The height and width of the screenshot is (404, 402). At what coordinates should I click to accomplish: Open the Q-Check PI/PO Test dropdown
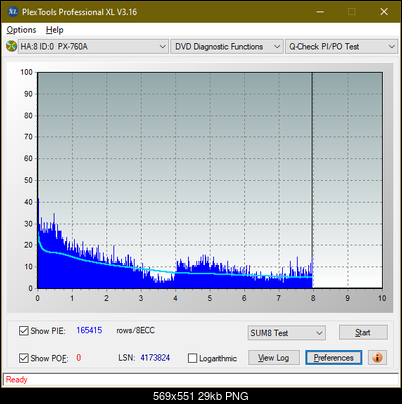point(341,47)
